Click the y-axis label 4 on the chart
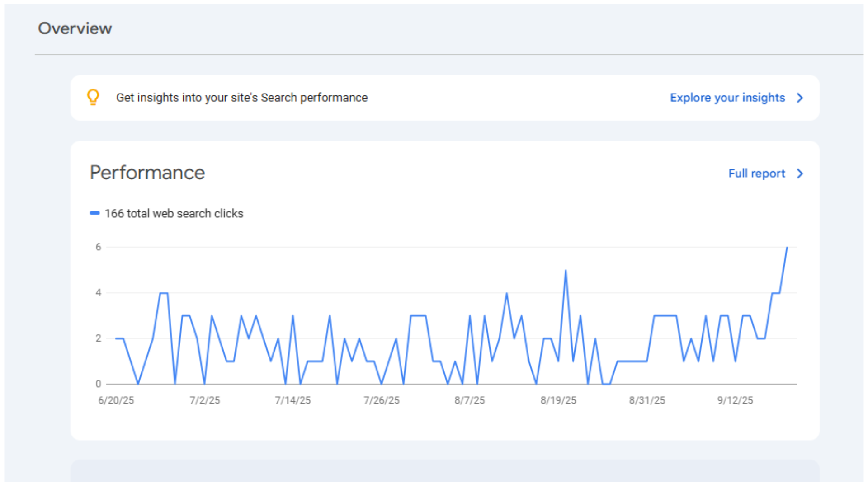Image resolution: width=868 pixels, height=488 pixels. coord(98,293)
